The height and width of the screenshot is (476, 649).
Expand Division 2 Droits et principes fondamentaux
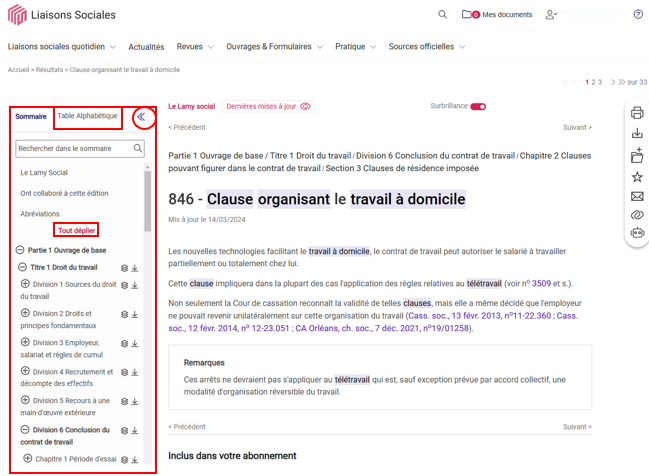tap(25, 313)
